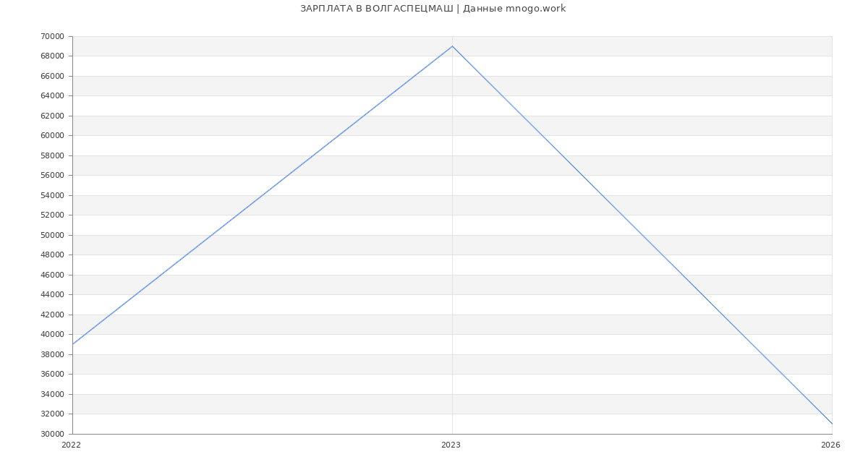The height and width of the screenshot is (470, 868).
Task: Click the 60000 y-axis label
Action: click(52, 136)
